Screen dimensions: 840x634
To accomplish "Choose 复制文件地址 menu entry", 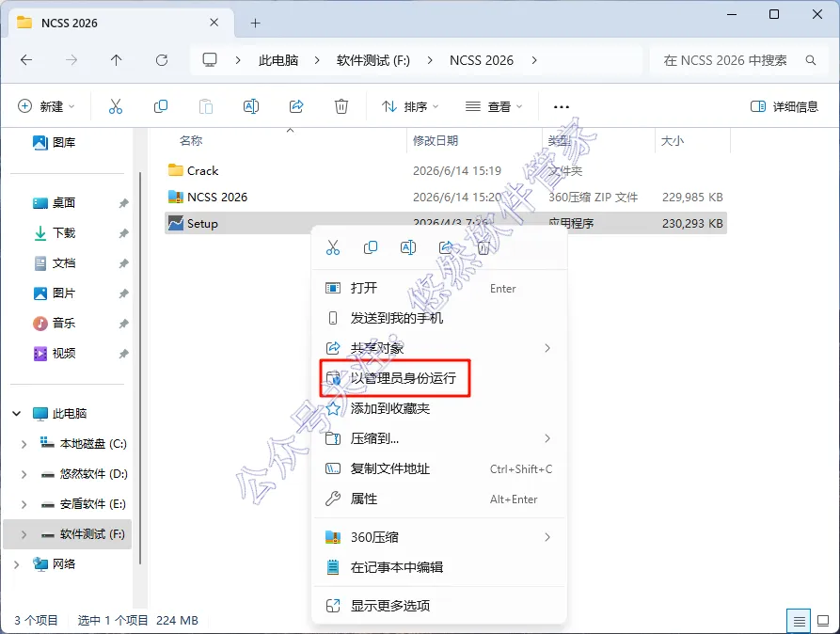I will coord(439,469).
